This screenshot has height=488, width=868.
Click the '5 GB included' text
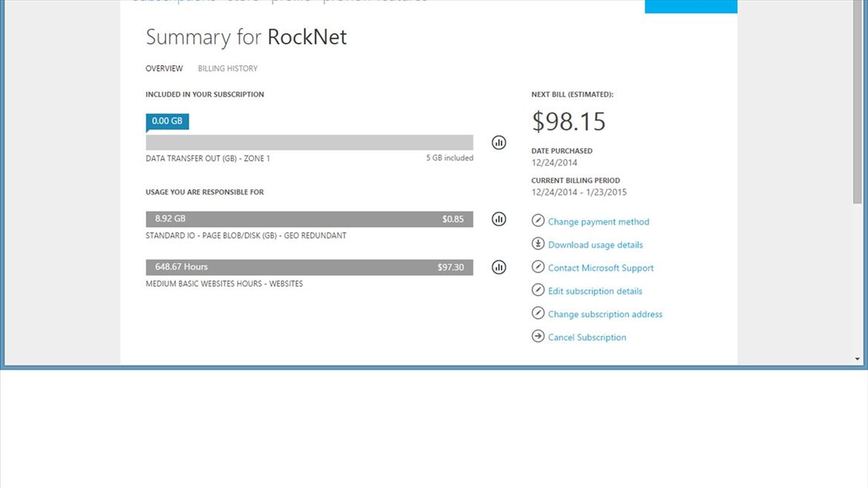[x=450, y=158]
